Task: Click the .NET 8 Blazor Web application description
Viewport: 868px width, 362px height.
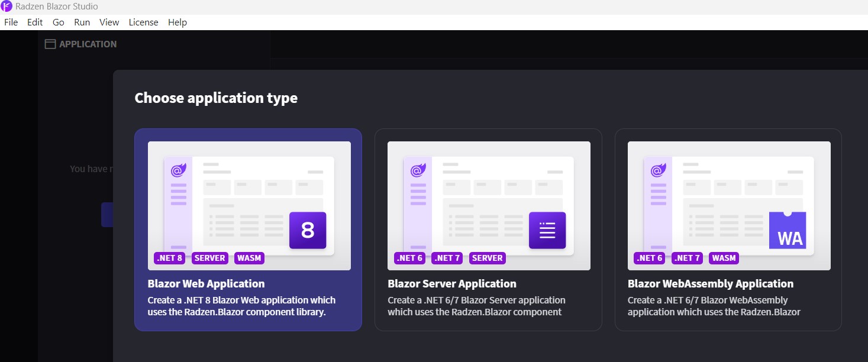Action: point(242,306)
